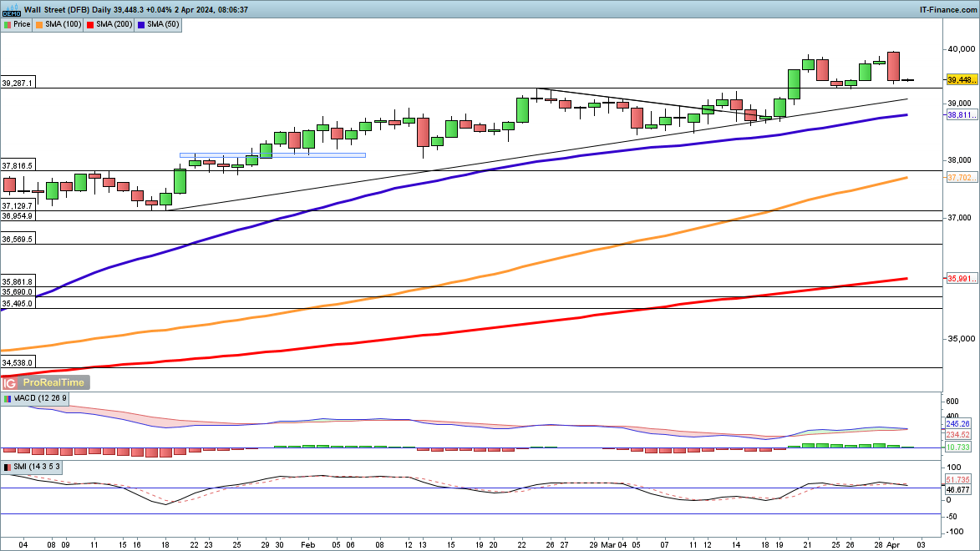Click the long red candle on 13 February
Image resolution: width=980 pixels, height=551 pixels.
tap(423, 133)
